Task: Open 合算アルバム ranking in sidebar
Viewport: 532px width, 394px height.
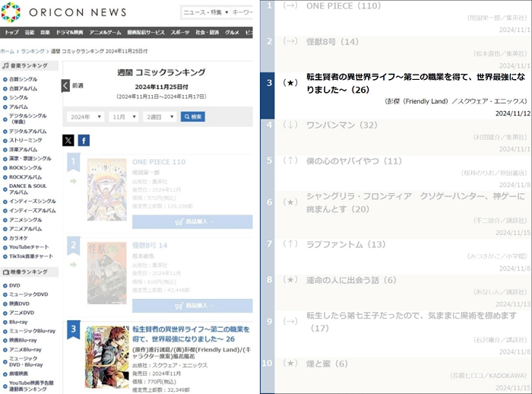Action: tap(23, 89)
